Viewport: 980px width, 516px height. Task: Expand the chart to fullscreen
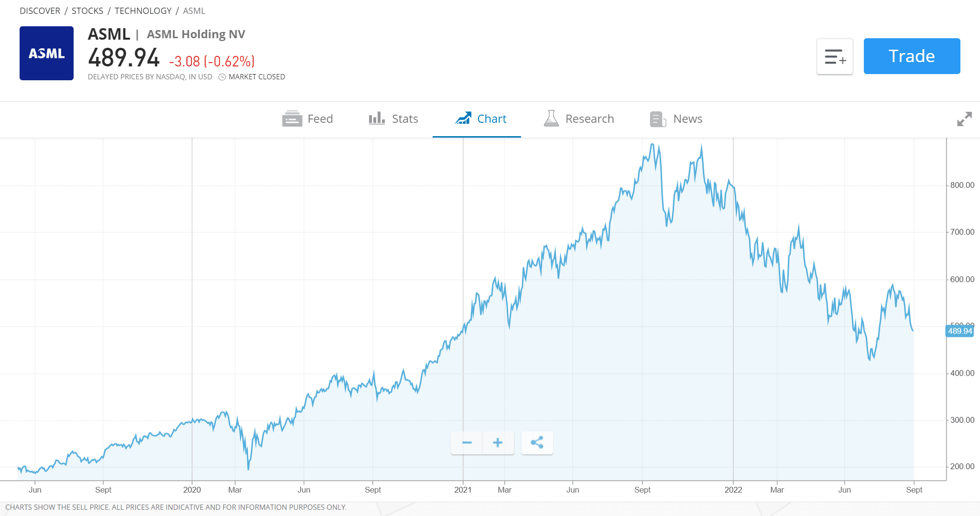964,119
